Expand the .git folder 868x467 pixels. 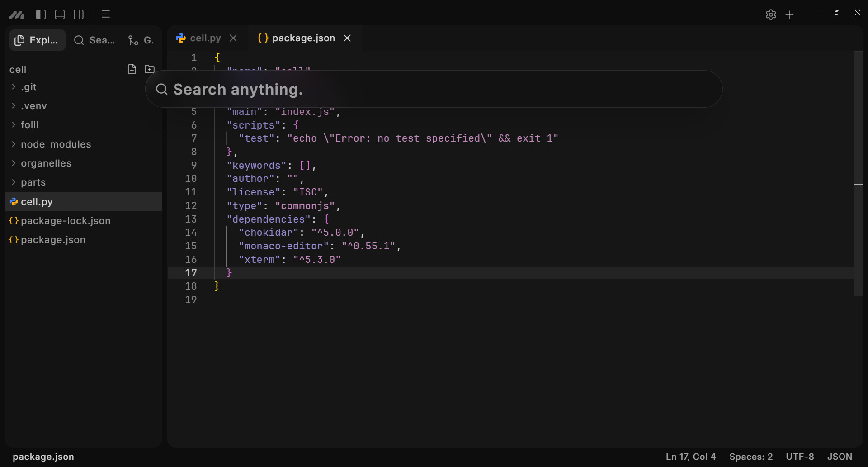click(x=29, y=87)
